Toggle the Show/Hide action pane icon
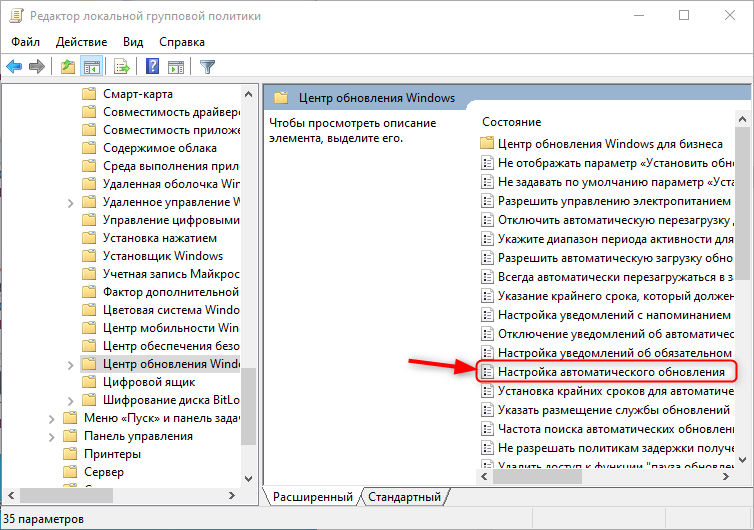Image resolution: width=754 pixels, height=530 pixels. pos(176,66)
